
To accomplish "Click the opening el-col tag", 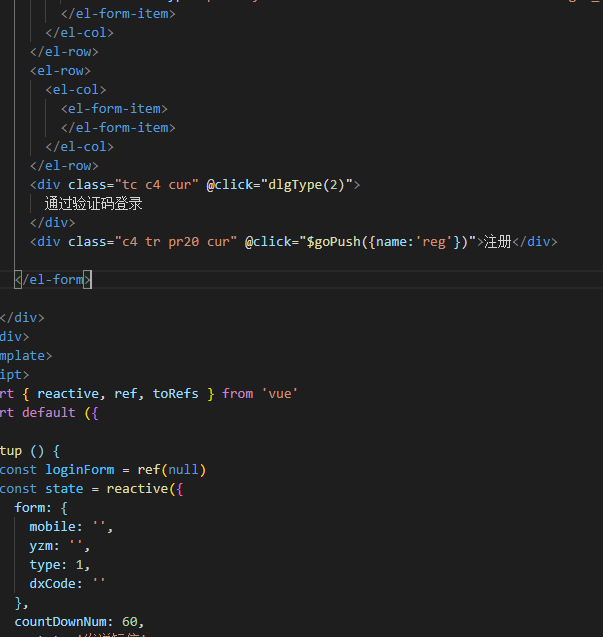I will click(75, 90).
